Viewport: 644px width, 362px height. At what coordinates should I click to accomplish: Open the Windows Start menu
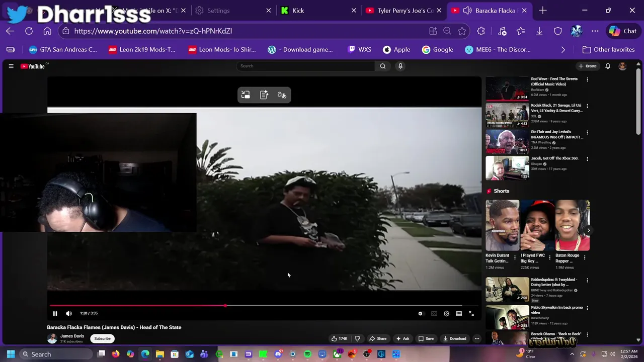coord(11,354)
